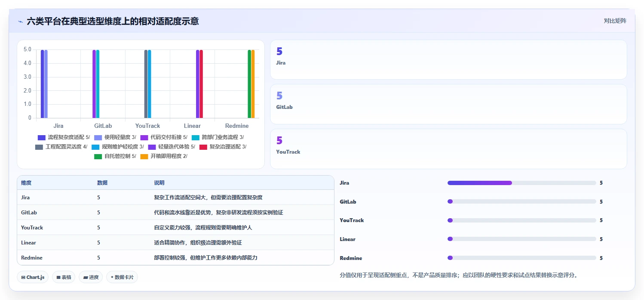Click the green 自托管控制 bar for Redmine

(249, 84)
